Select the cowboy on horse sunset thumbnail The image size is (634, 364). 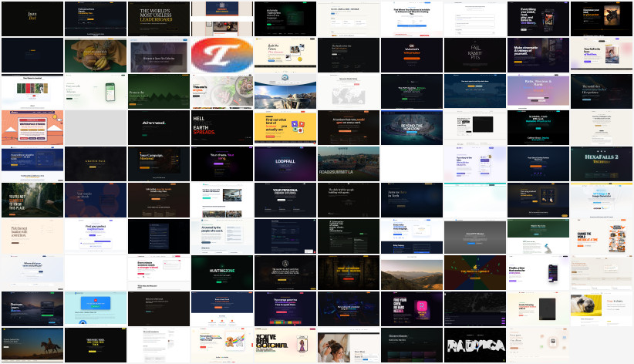pyautogui.click(x=32, y=345)
